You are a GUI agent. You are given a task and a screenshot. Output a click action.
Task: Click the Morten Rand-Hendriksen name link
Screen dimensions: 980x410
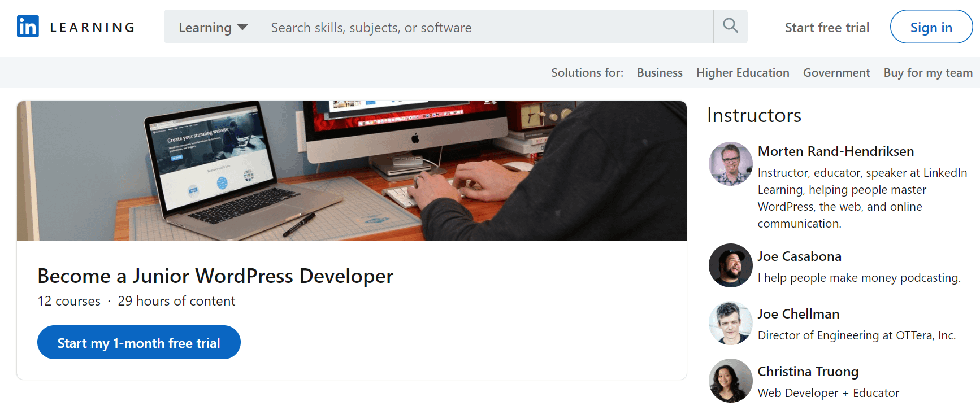835,151
